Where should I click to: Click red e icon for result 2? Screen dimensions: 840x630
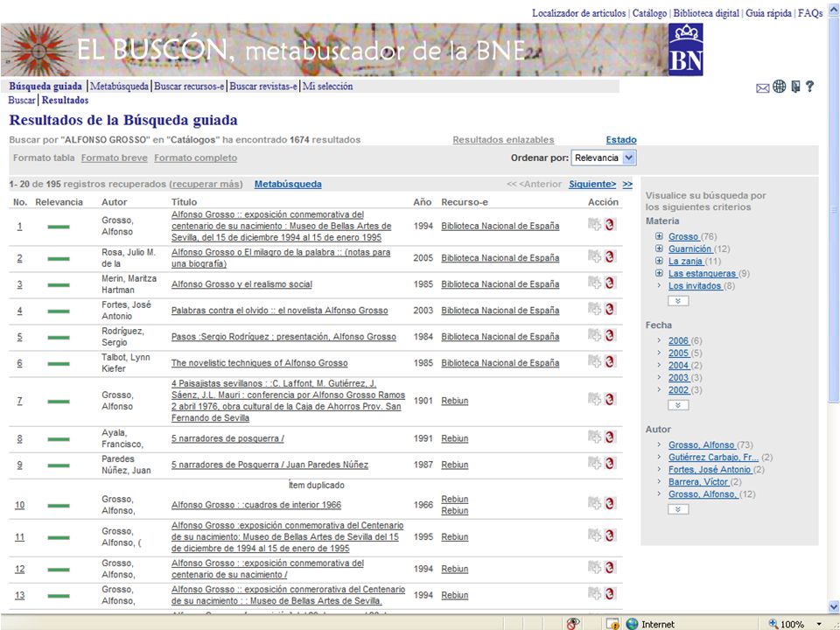point(610,256)
